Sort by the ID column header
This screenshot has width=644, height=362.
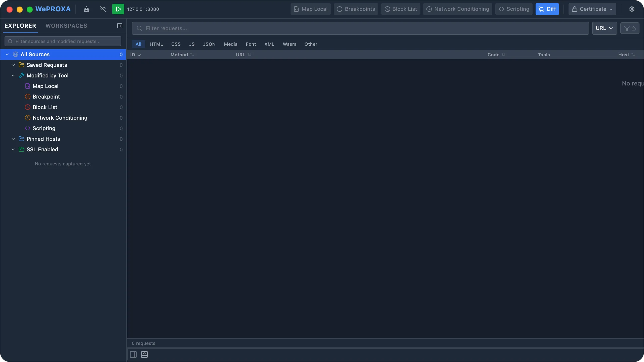click(135, 55)
